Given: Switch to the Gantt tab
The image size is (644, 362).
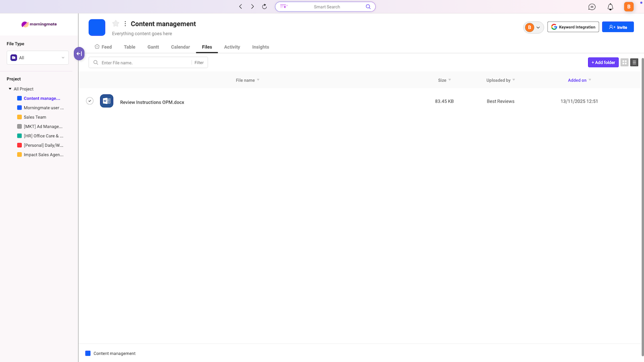Looking at the screenshot, I should pyautogui.click(x=153, y=47).
